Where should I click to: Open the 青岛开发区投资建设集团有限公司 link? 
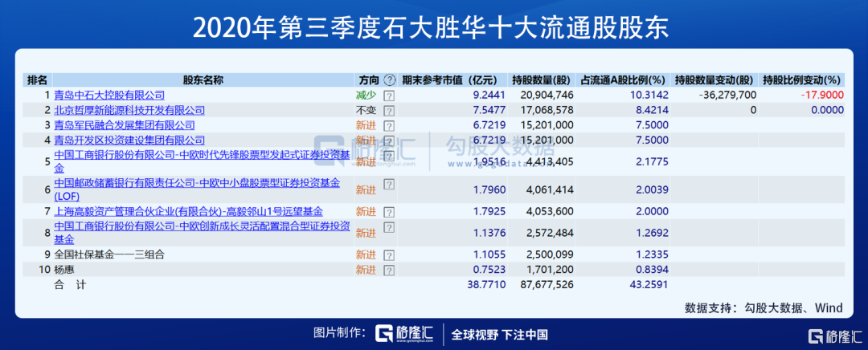129,140
